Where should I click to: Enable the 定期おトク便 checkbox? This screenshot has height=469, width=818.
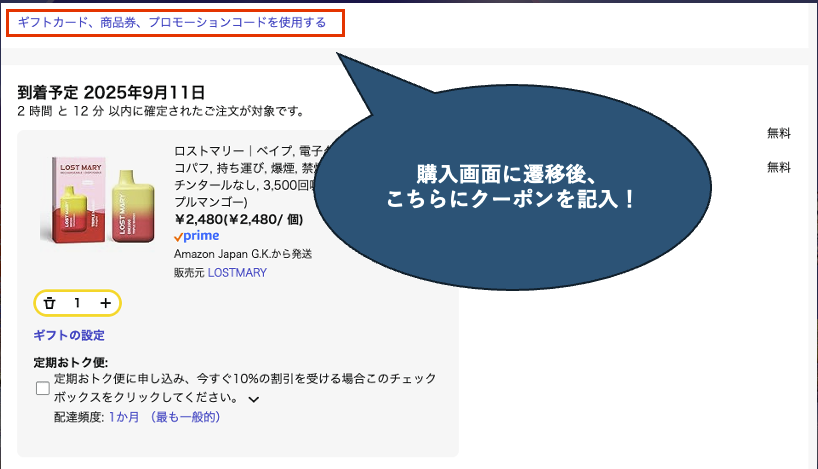click(43, 388)
